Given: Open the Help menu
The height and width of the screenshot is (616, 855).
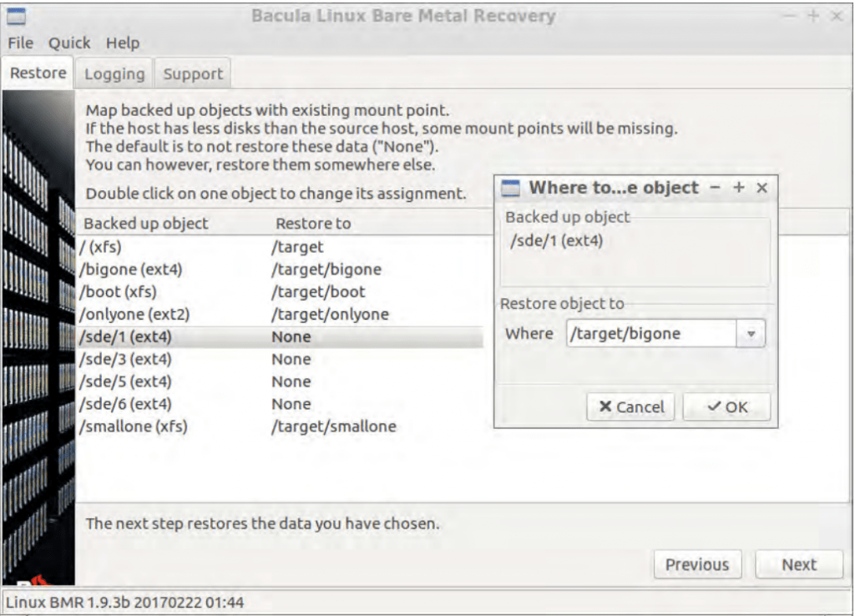Looking at the screenshot, I should [123, 43].
